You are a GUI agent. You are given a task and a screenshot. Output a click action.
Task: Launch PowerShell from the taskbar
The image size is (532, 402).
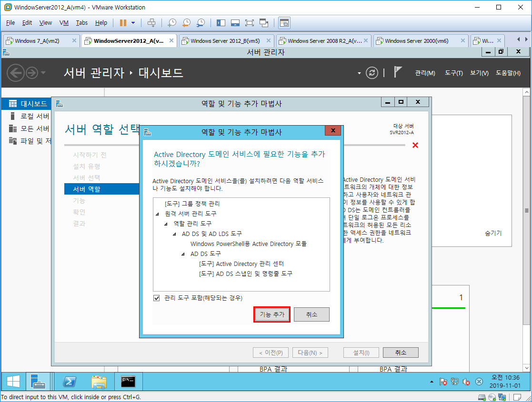coord(70,382)
